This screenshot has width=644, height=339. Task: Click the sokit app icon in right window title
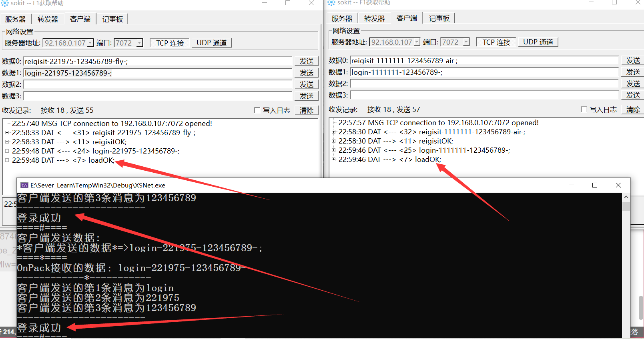coord(331,3)
